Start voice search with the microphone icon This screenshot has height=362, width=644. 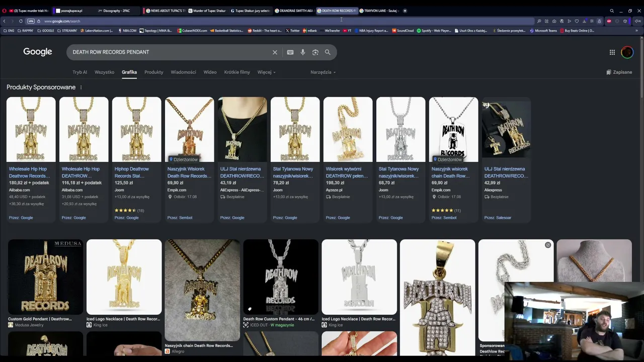pos(303,52)
